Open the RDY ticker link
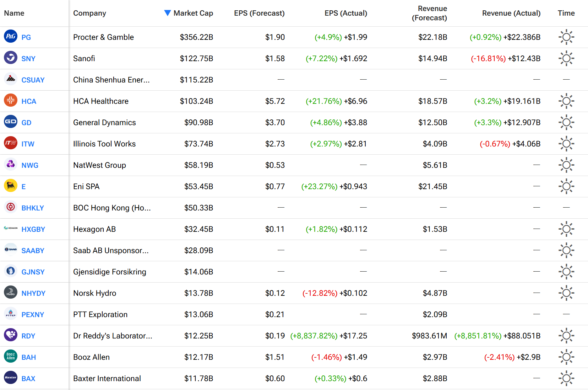The image size is (588, 390). [28, 336]
